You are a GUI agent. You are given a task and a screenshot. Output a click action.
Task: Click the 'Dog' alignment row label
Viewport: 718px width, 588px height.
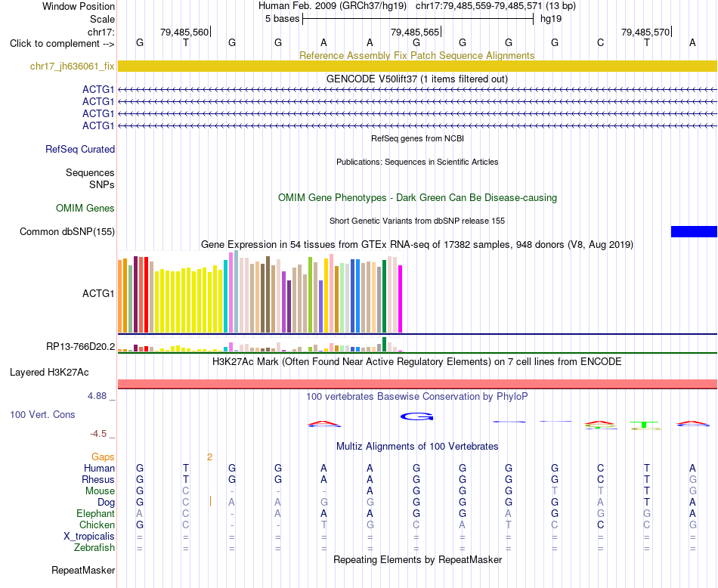[x=107, y=503]
